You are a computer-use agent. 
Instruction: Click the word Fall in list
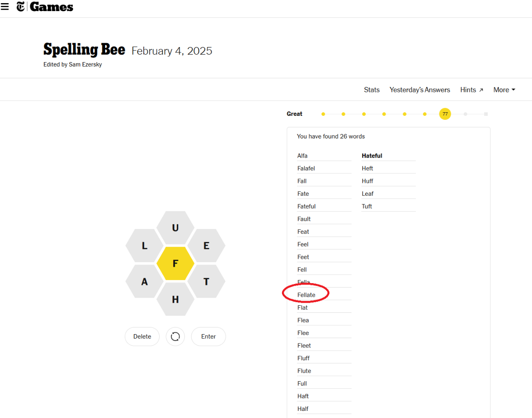pyautogui.click(x=302, y=181)
